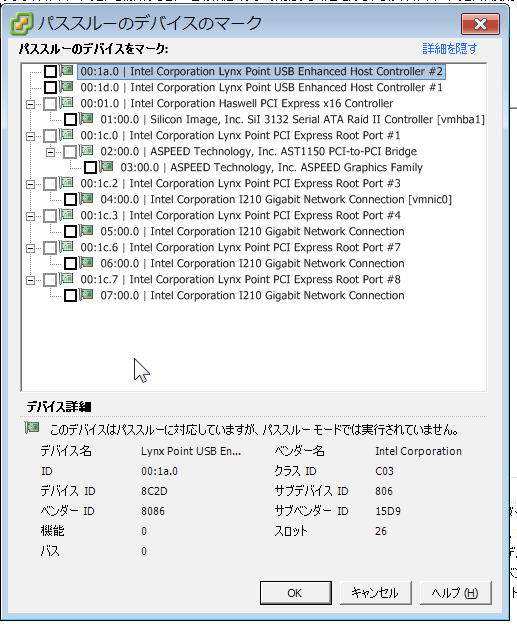Select the 00:1c.2 PCI Express Root Port #3 row
Image resolution: width=517 pixels, height=626 pixels.
(240, 183)
